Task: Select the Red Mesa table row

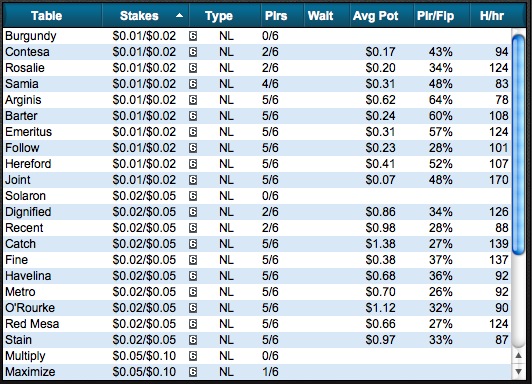Action: (257, 324)
